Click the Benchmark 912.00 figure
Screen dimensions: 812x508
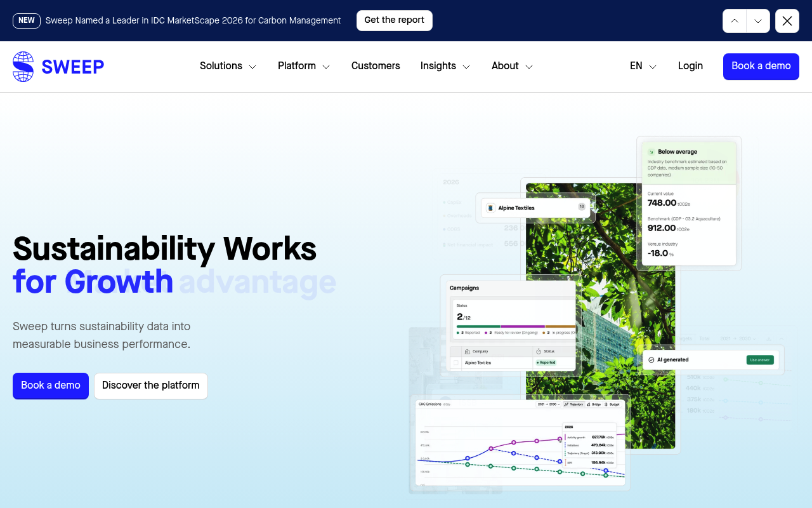tap(662, 228)
